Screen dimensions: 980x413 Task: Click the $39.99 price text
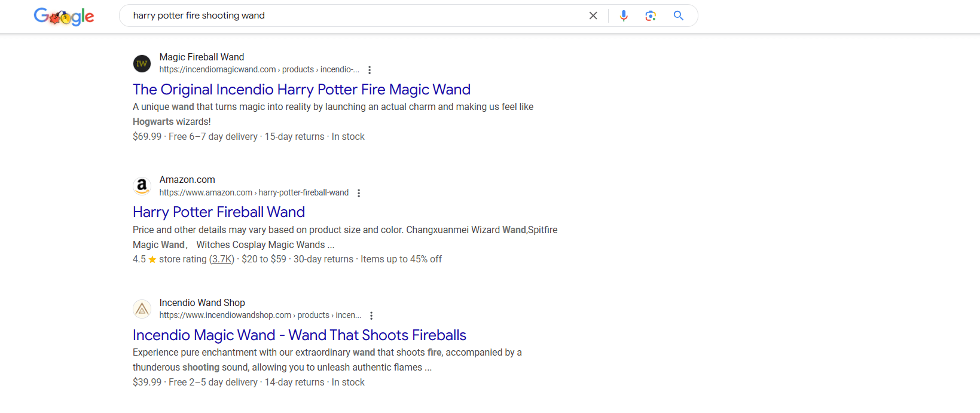pos(147,382)
